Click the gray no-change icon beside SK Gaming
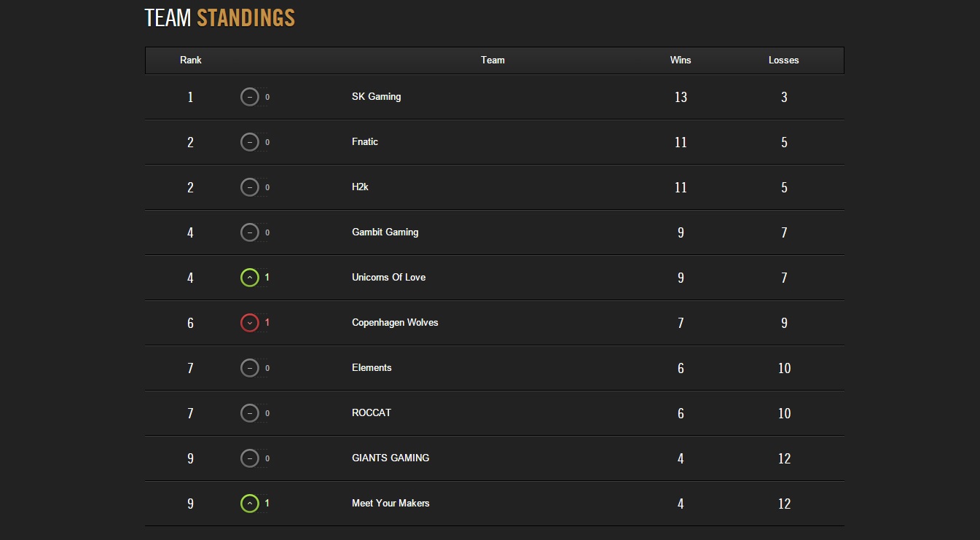 pyautogui.click(x=250, y=97)
